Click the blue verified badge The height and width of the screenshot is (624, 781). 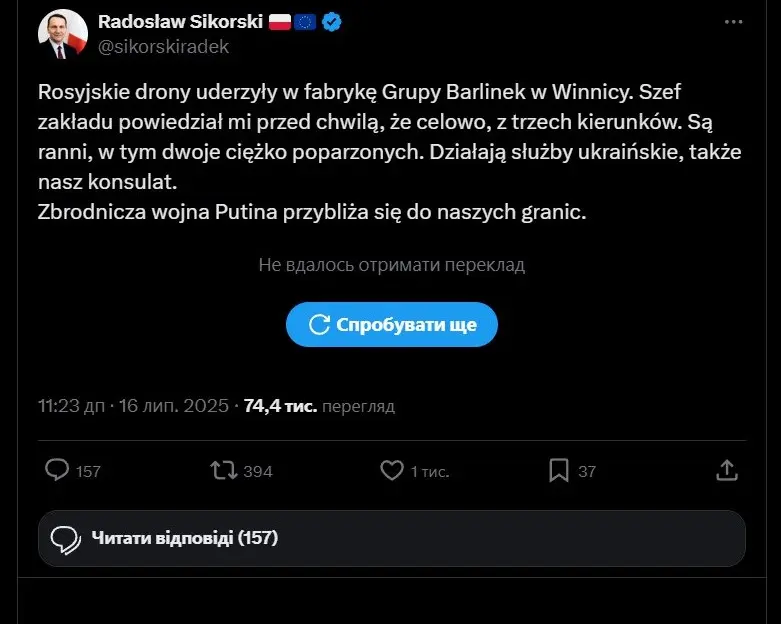331,22
